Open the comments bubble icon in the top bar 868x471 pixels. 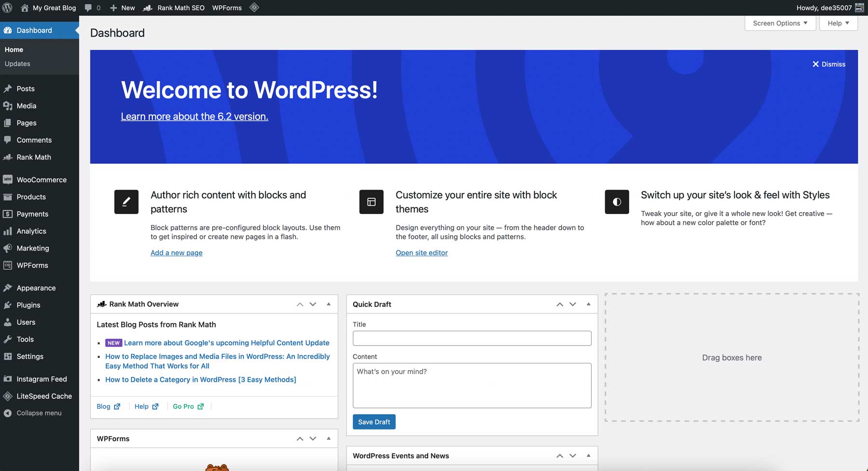pos(89,7)
